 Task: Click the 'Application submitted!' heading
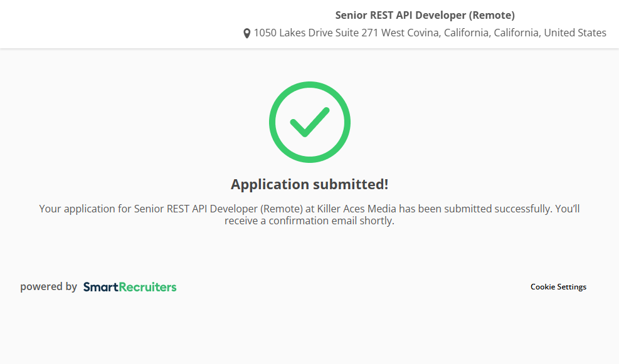[x=309, y=184]
